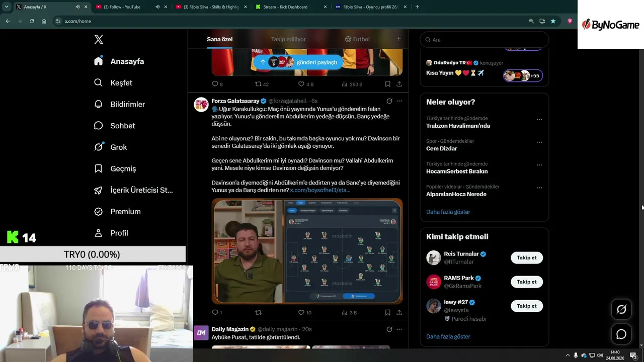Open the floating messages button
The image size is (644, 362).
621,334
